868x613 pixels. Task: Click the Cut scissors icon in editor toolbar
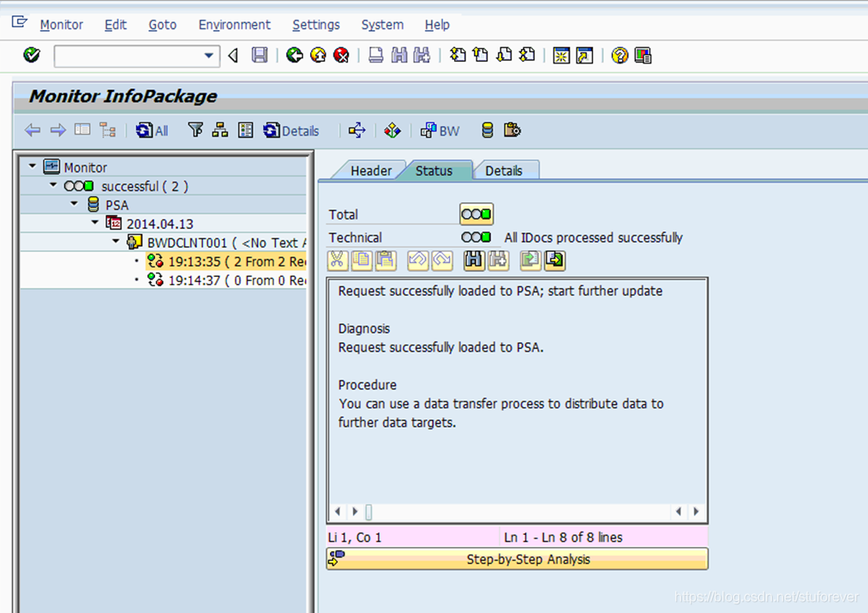(x=338, y=261)
